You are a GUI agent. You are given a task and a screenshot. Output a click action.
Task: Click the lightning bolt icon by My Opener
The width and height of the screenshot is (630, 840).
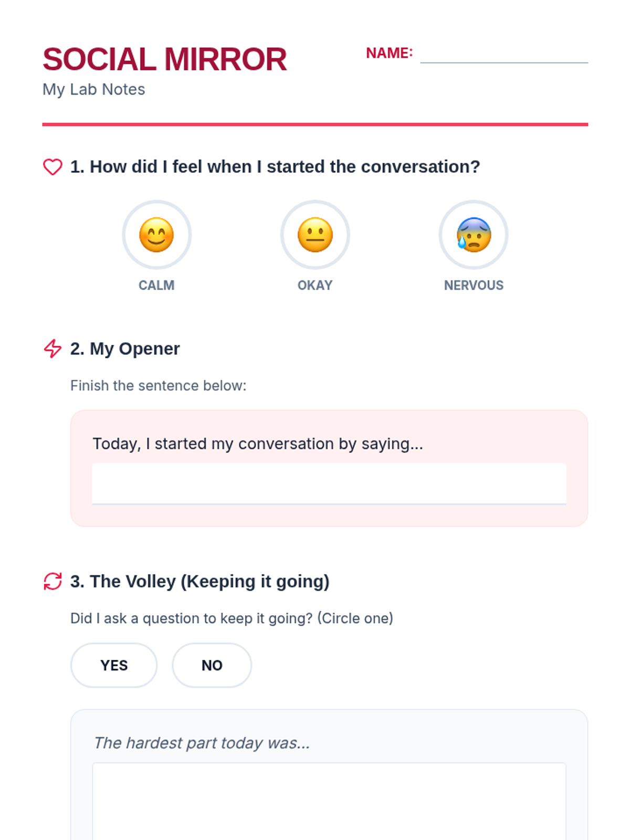(x=52, y=349)
